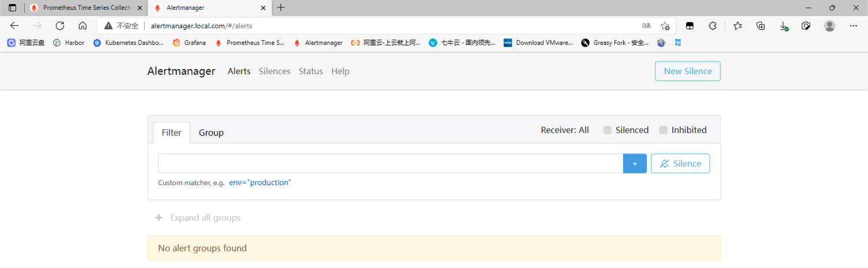
Task: Open the Grafana bookmark
Action: [189, 43]
